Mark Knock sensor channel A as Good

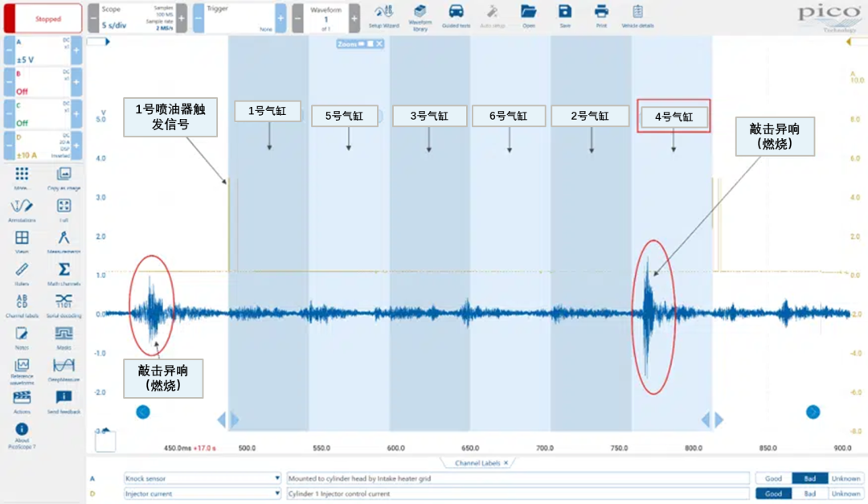tap(772, 478)
